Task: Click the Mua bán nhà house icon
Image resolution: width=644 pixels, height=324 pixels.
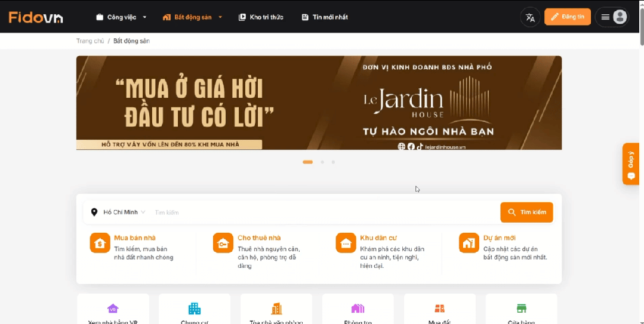Action: coord(100,243)
